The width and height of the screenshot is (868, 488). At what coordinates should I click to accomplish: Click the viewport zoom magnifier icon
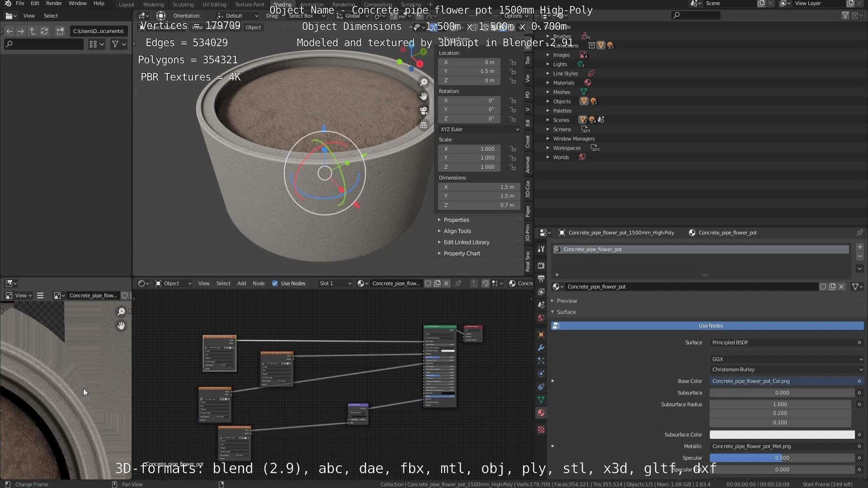pos(424,82)
